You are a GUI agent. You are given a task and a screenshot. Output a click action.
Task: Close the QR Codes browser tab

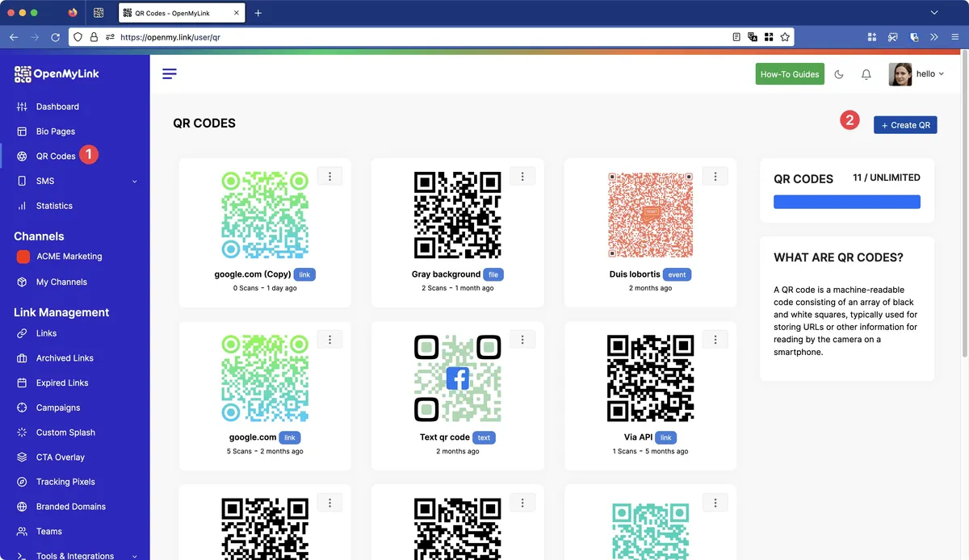coord(237,13)
